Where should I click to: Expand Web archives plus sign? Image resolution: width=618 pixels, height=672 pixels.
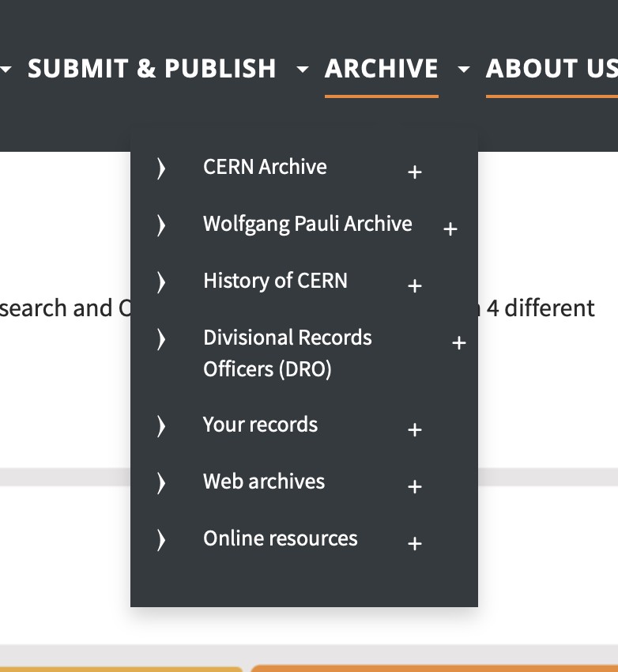(x=414, y=486)
